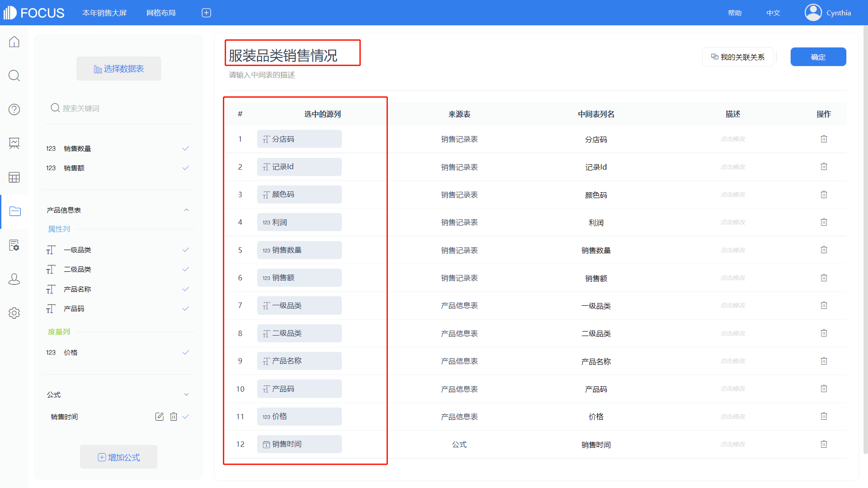
Task: Click the Cynthia user avatar
Action: pos(813,13)
